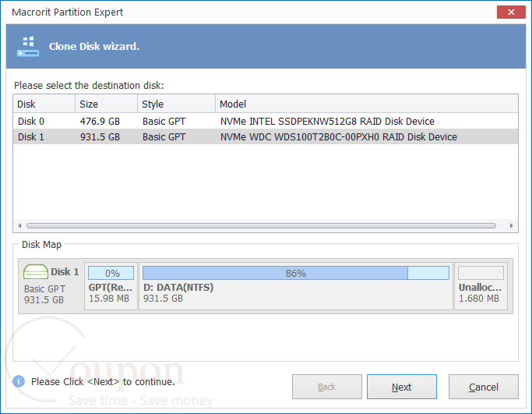This screenshot has width=532, height=414.
Task: Click the NVMe INTEL SSDPEKNW512G8 model text
Action: pyautogui.click(x=327, y=122)
